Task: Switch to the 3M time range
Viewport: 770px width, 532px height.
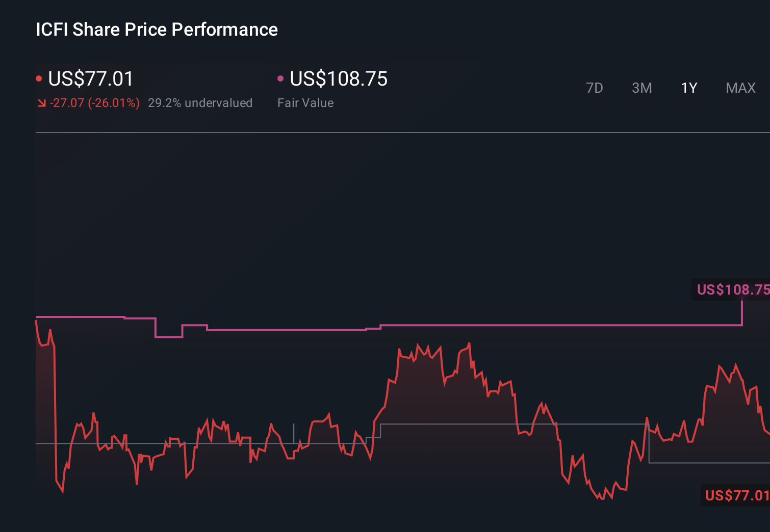Action: (x=641, y=88)
